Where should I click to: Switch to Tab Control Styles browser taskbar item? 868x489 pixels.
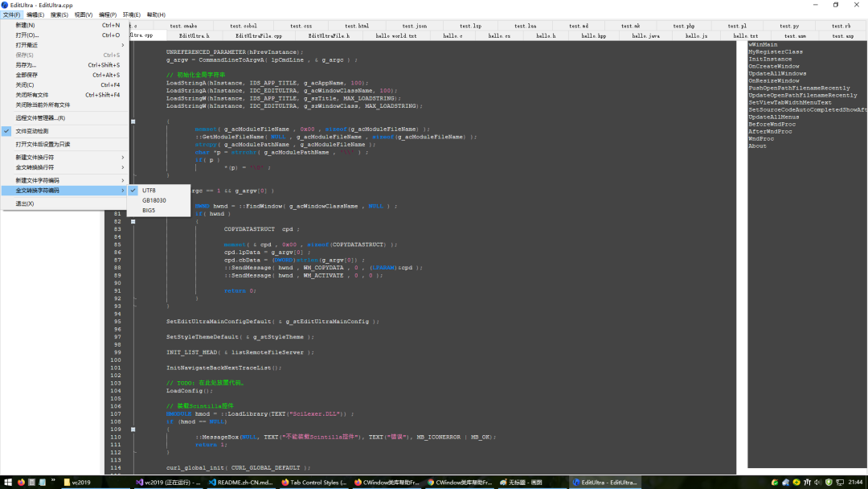(313, 483)
